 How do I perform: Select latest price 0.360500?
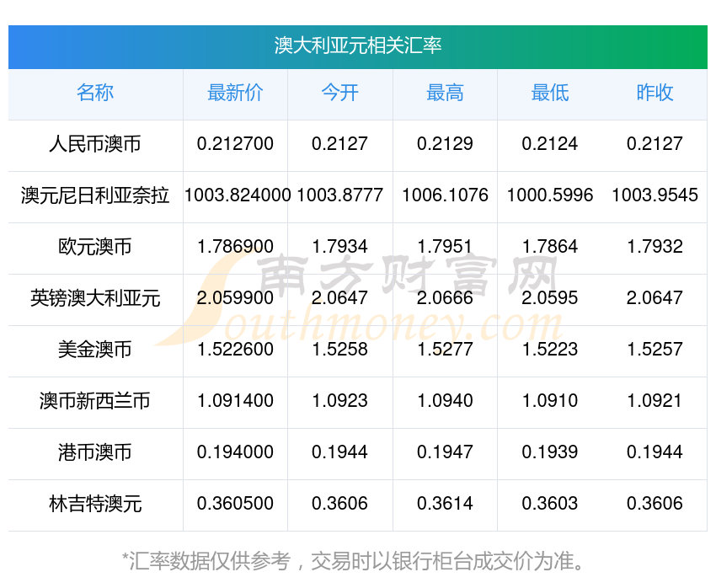235,504
